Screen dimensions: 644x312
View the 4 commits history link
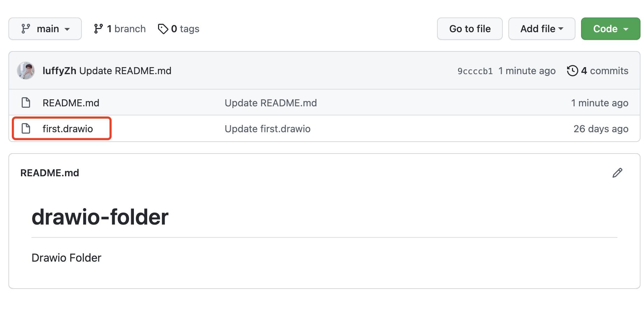coord(604,71)
